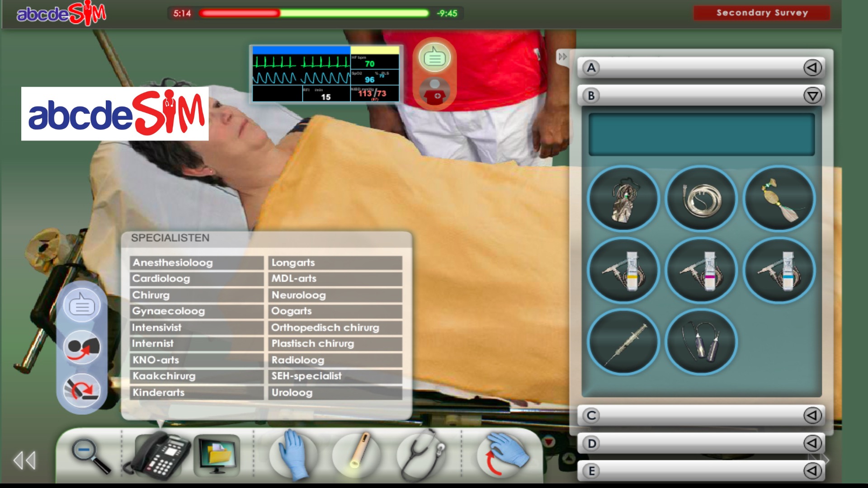Open the patient records computer
The width and height of the screenshot is (868, 488).
pyautogui.click(x=216, y=455)
